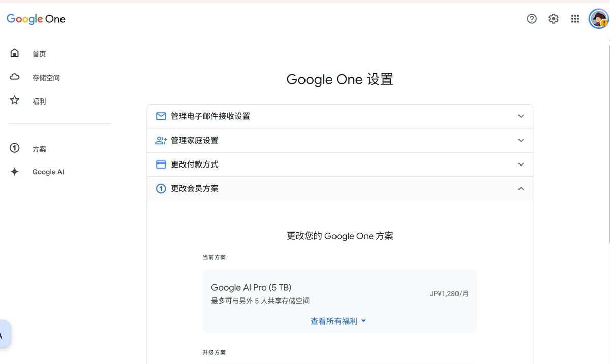Viewport: 610px width, 364px height.
Task: Click the 更改会员方案 row label
Action: click(195, 189)
